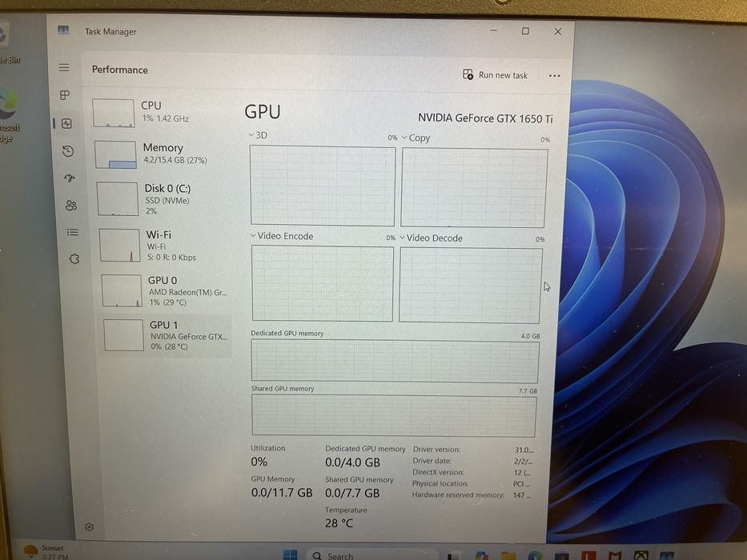The width and height of the screenshot is (747, 560).
Task: Select Memory in the performance list
Action: pyautogui.click(x=163, y=154)
